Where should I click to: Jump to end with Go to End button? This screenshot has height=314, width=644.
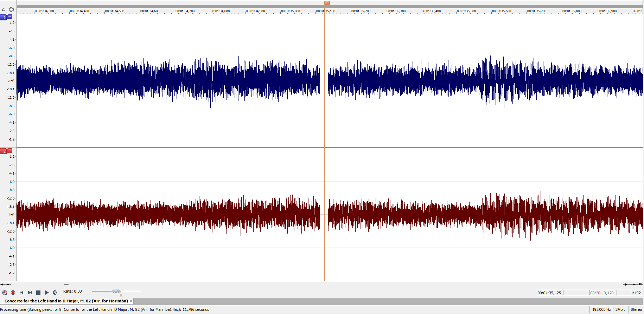(30, 293)
